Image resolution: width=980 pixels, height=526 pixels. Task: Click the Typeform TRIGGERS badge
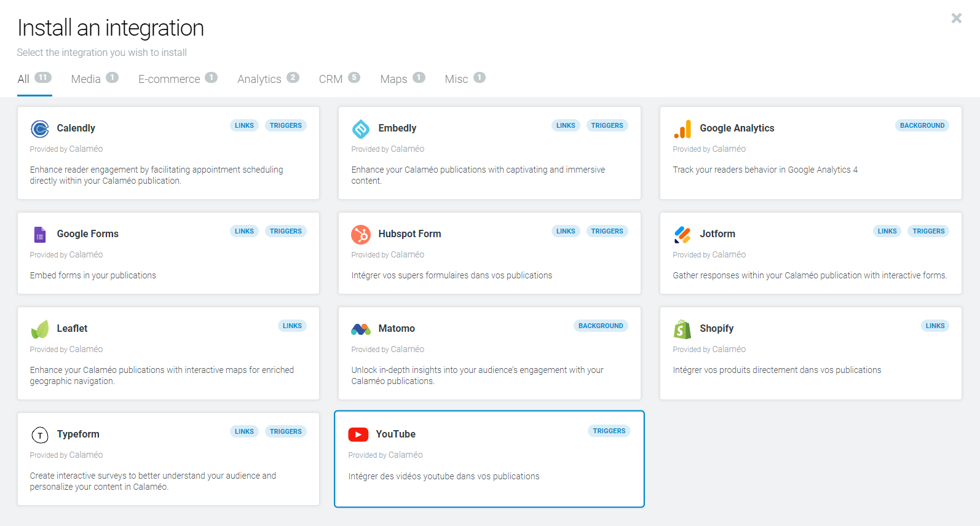(286, 431)
